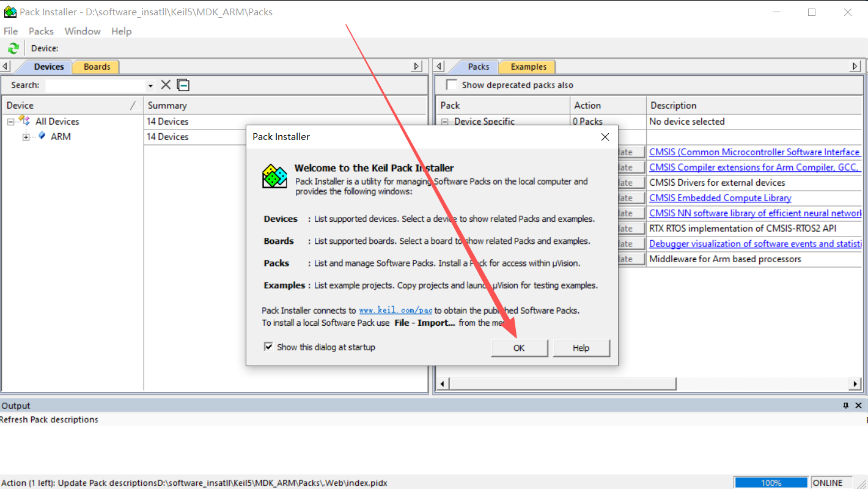Click the green refresh packs toolbar icon
Image resolution: width=868 pixels, height=489 pixels.
point(13,48)
